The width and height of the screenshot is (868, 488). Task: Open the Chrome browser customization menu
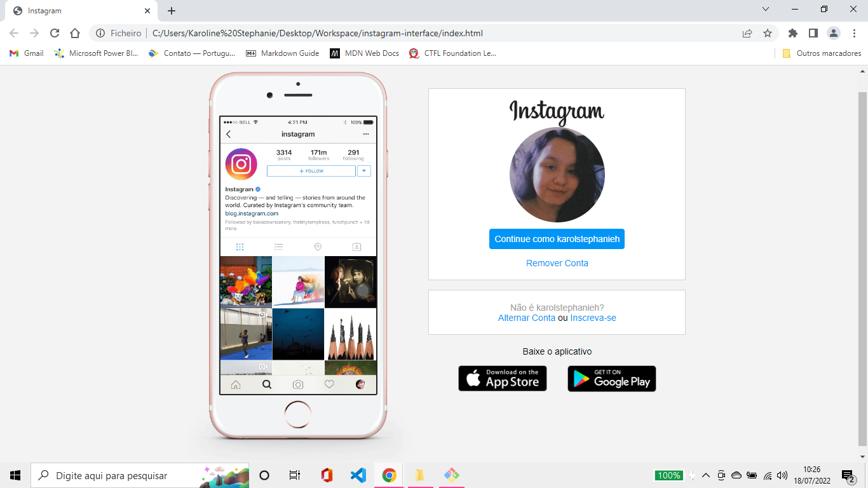click(854, 32)
